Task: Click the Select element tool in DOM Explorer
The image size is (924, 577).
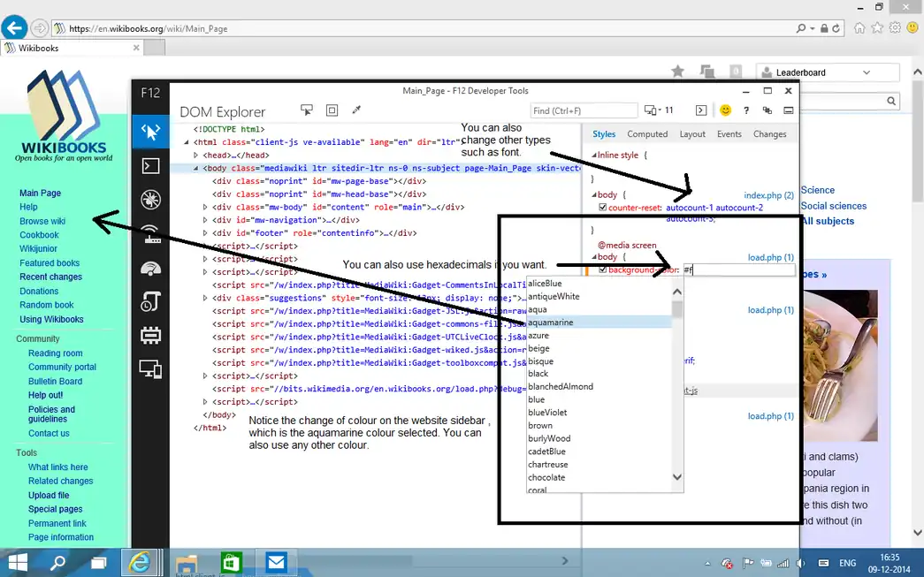Action: tap(307, 110)
